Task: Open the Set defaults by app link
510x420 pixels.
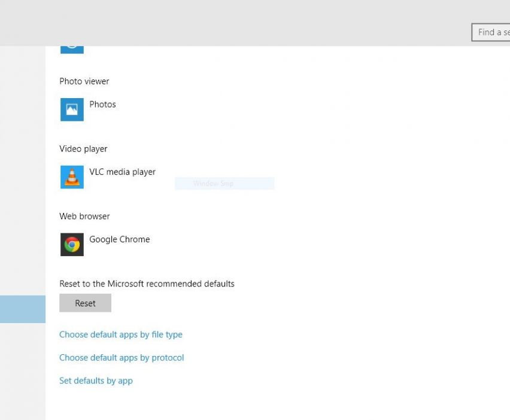Action: (96, 381)
